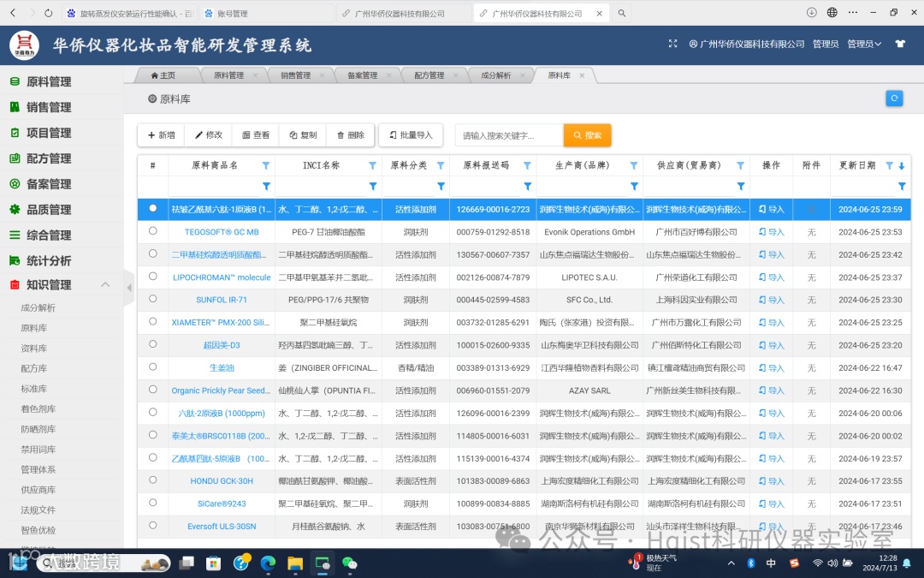
Task: Click filter icon in 原料分类 header
Action: pos(441,166)
